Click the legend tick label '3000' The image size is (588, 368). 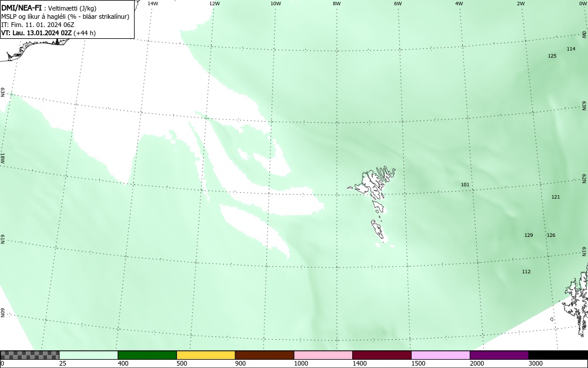pyautogui.click(x=536, y=363)
